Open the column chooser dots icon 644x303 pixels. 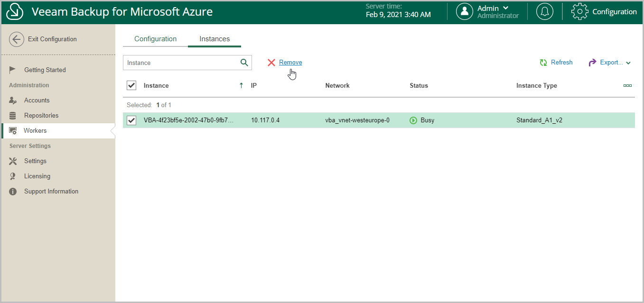(627, 86)
